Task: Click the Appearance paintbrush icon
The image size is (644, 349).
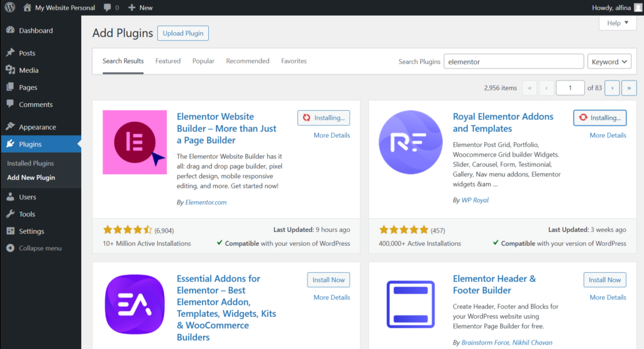Action: point(10,126)
